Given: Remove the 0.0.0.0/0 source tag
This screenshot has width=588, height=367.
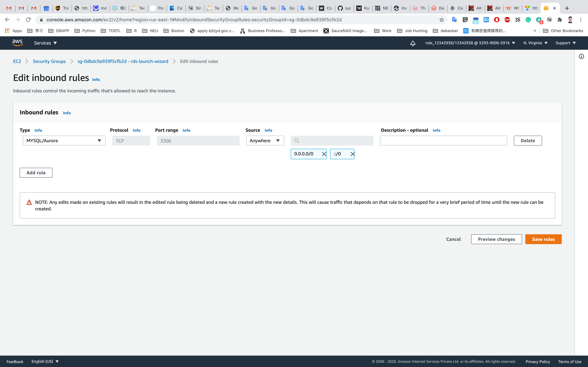Looking at the screenshot, I should point(324,154).
